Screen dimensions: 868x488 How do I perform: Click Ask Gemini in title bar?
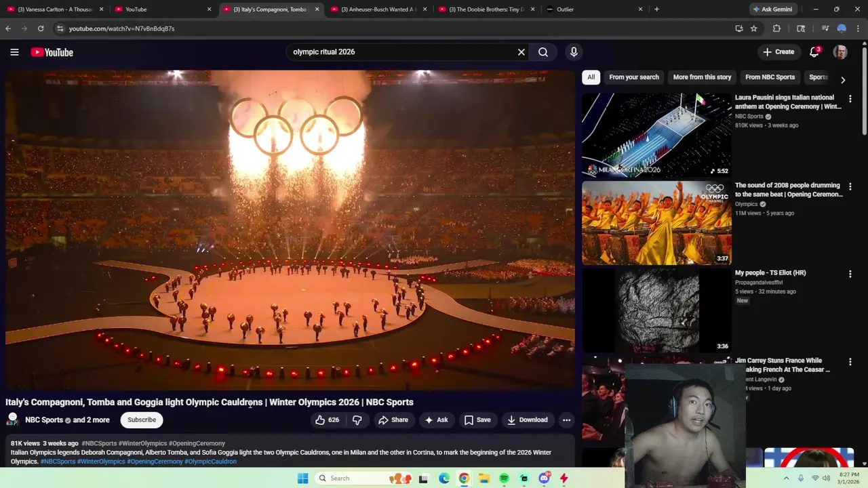[x=772, y=9]
